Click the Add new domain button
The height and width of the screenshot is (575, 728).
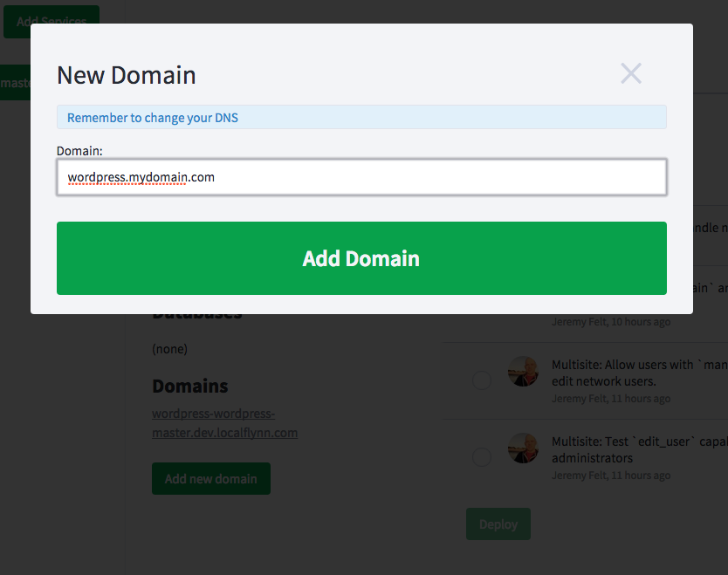tap(211, 479)
